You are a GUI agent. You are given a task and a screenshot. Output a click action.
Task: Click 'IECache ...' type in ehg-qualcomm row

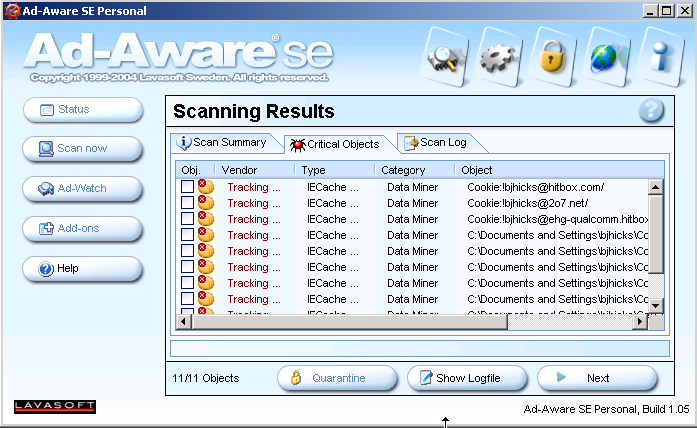pos(332,219)
